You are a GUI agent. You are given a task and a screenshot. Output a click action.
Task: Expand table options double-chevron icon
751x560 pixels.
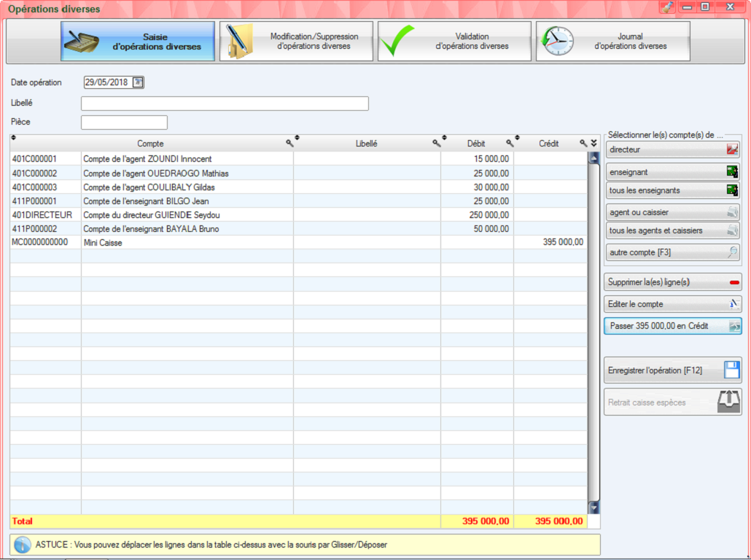[594, 143]
